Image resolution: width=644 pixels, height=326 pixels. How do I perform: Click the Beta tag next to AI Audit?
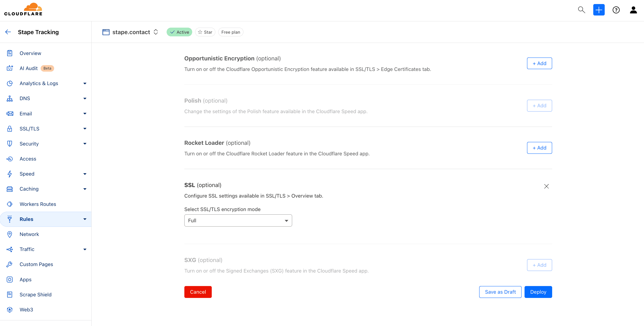point(47,68)
